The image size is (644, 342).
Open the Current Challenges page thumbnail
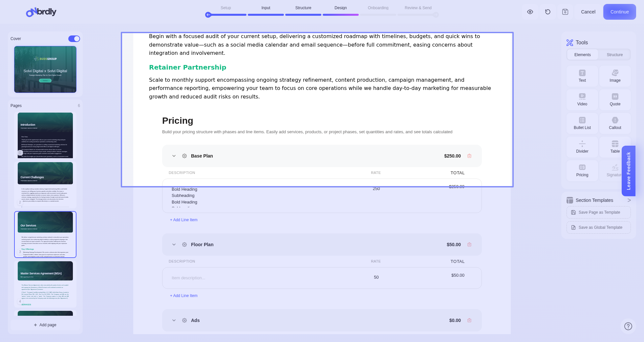click(45, 185)
